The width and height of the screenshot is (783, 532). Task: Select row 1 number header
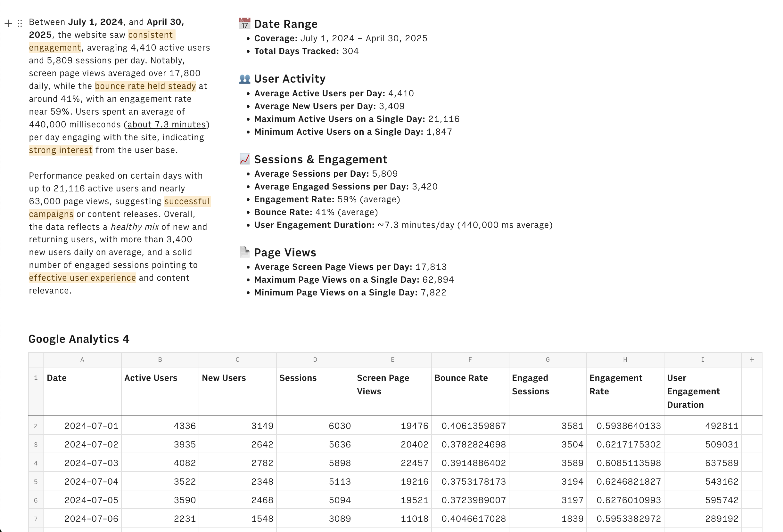coord(36,378)
